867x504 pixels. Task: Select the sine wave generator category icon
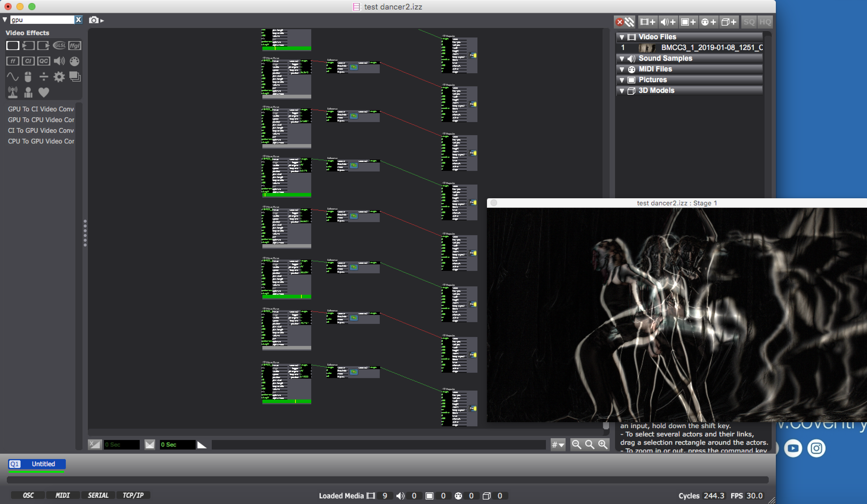(x=13, y=76)
